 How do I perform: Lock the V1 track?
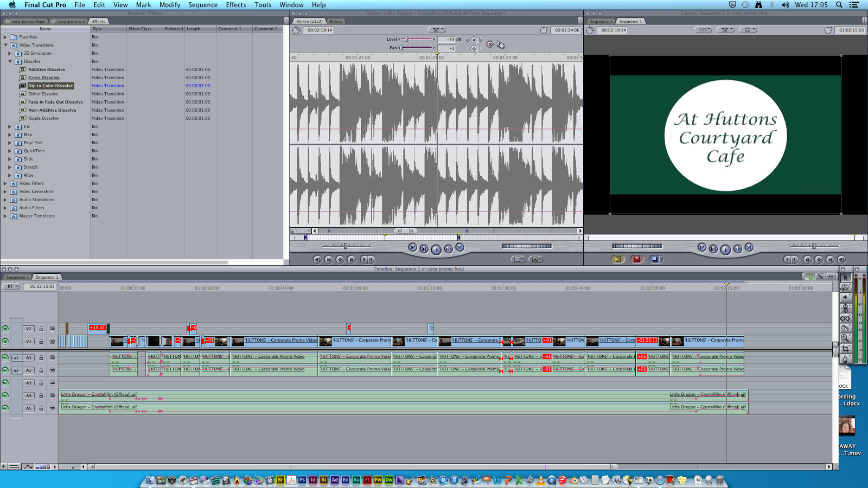pos(41,342)
